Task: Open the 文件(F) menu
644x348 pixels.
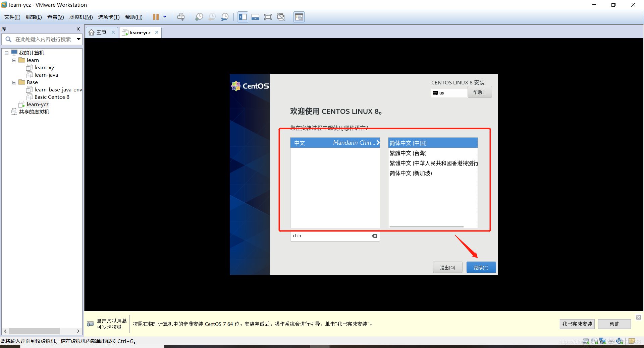Action: (x=12, y=17)
